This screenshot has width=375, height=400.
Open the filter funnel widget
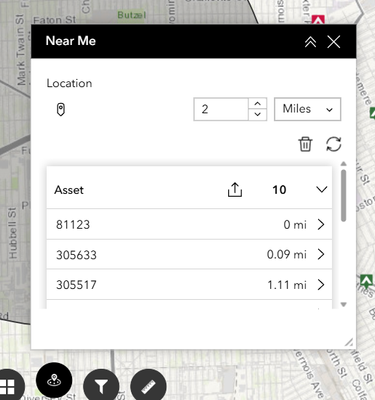[101, 386]
